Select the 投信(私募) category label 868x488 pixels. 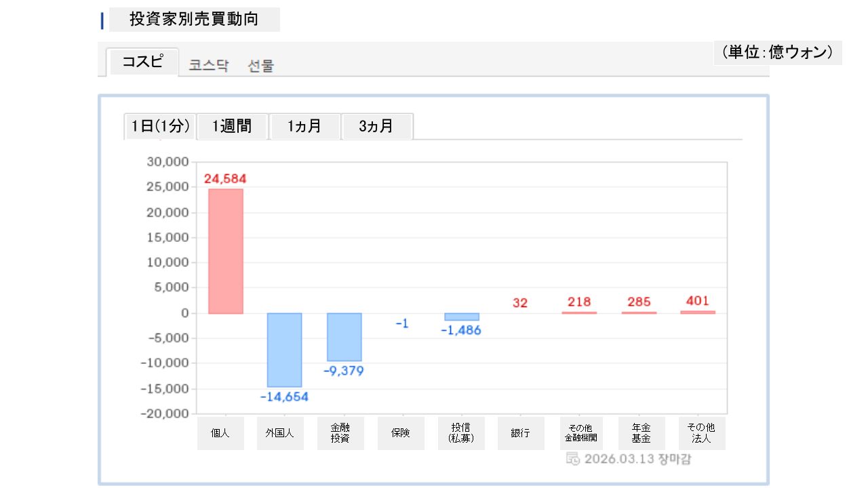461,433
